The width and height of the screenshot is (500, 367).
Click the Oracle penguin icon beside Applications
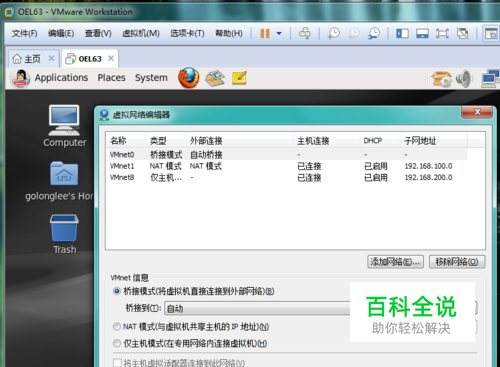[x=21, y=78]
